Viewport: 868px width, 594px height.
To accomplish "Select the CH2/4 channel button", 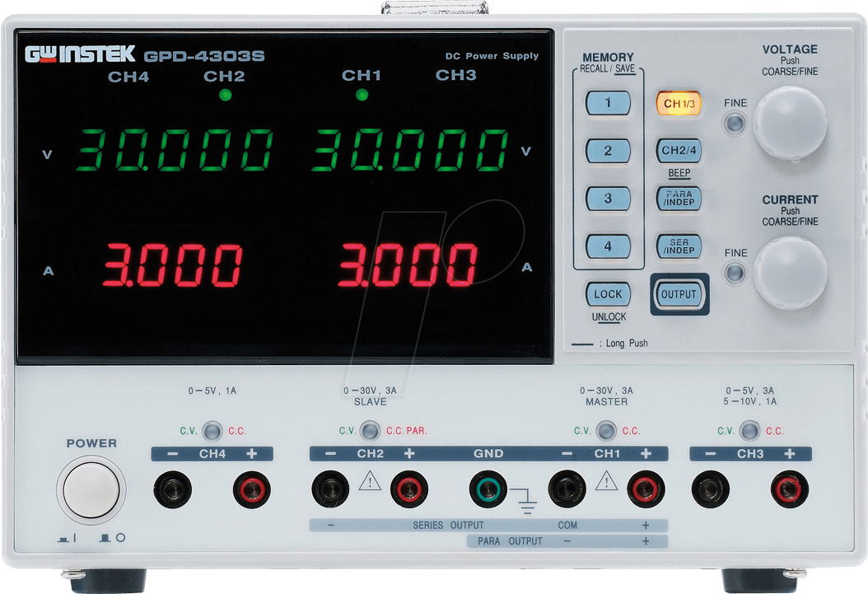I will 679,151.
